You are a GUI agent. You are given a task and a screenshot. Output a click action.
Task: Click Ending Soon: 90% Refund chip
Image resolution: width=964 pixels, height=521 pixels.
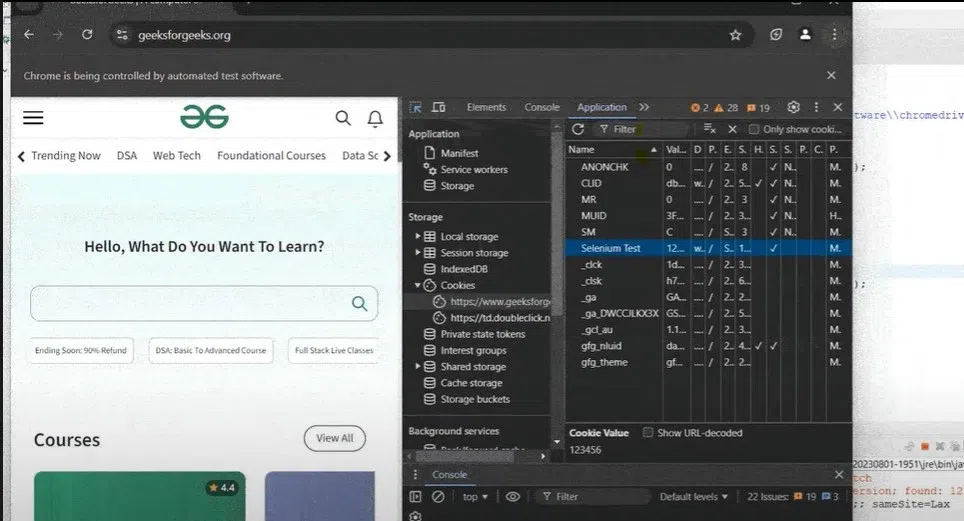coord(81,350)
